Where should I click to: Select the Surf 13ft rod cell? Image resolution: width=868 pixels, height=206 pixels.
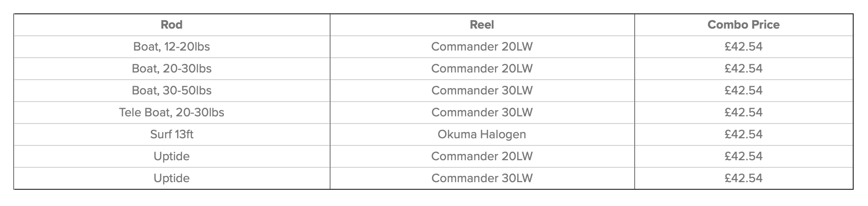point(171,134)
